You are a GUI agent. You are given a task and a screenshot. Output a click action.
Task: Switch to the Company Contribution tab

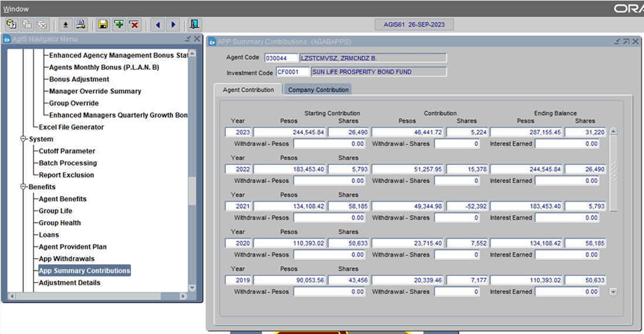pos(318,90)
